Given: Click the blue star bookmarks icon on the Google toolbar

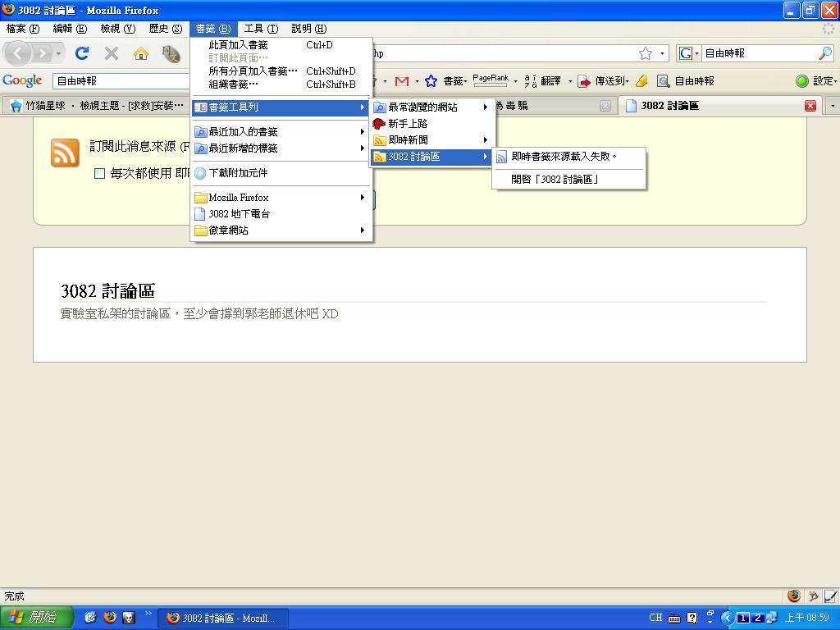Looking at the screenshot, I should pos(431,81).
